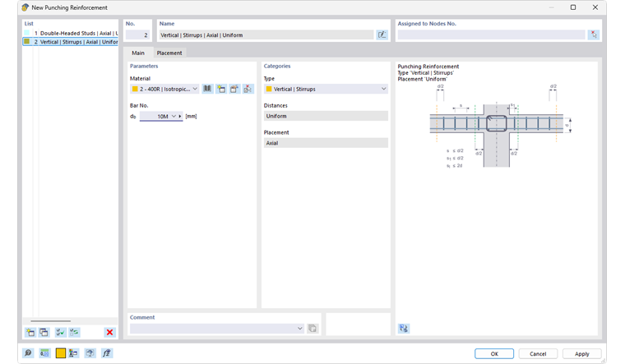Click the light blue swatch for item 1
Image resolution: width=625 pixels, height=364 pixels.
[26, 33]
